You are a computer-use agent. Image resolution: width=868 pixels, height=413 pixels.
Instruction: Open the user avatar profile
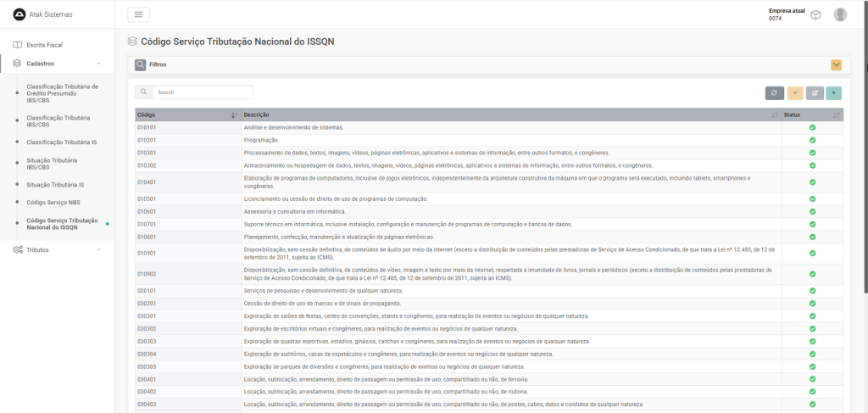coord(840,14)
